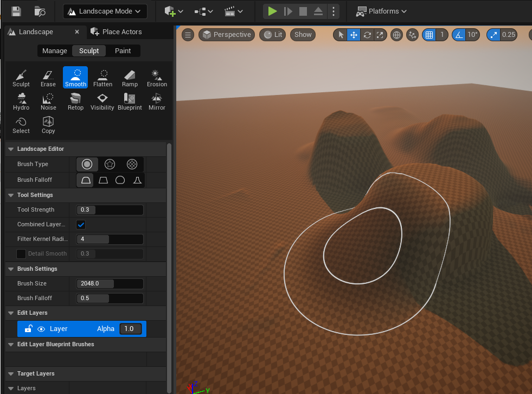Select the Retop tool

pyautogui.click(x=75, y=101)
